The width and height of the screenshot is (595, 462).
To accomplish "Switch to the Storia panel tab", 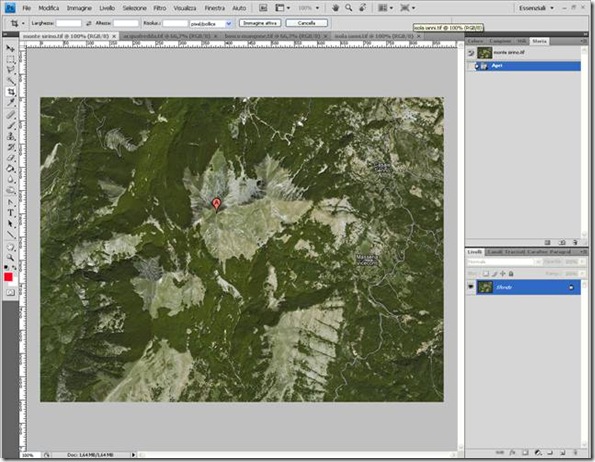I will tap(539, 41).
